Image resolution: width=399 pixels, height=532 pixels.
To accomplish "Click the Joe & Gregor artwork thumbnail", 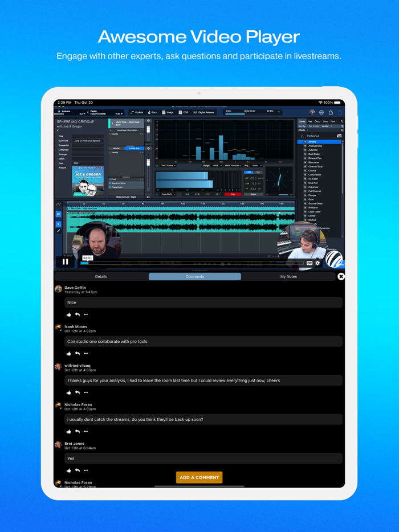I will [x=88, y=181].
